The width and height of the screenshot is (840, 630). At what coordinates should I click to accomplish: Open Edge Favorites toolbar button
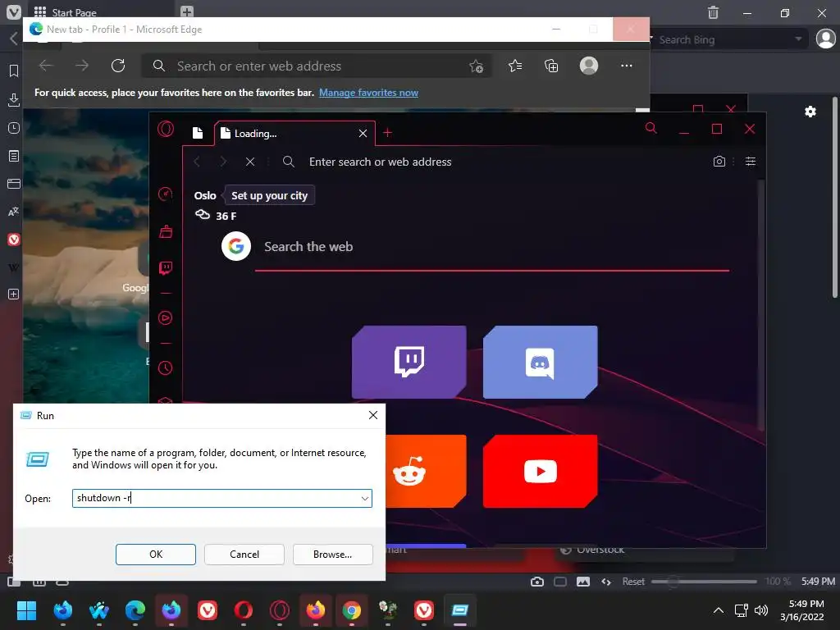coord(515,66)
